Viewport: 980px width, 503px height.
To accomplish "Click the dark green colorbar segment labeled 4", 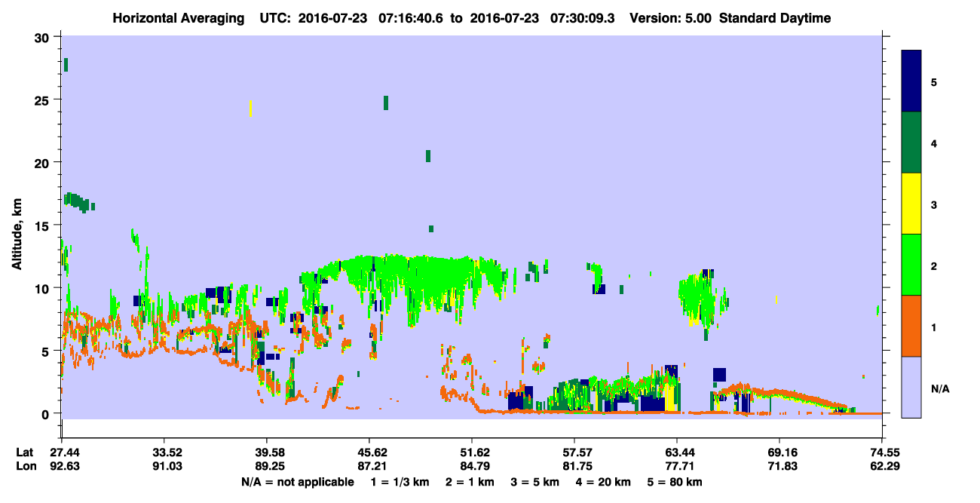I will [911, 143].
